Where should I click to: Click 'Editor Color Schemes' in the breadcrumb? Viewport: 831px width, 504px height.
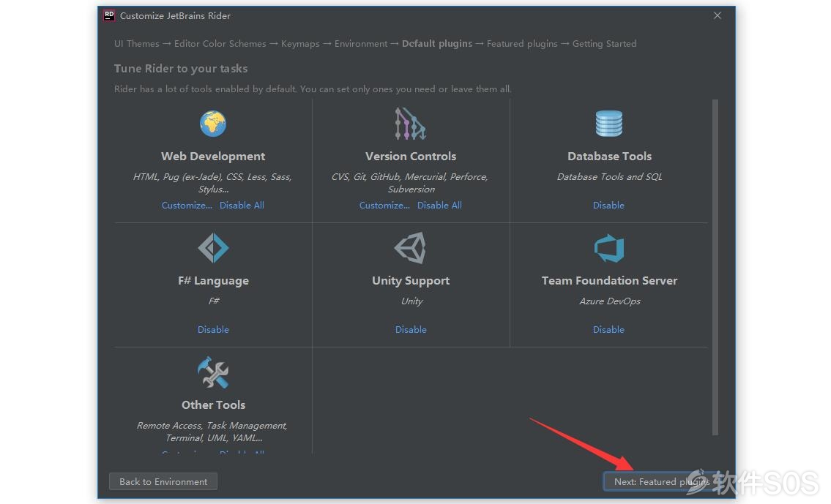220,44
